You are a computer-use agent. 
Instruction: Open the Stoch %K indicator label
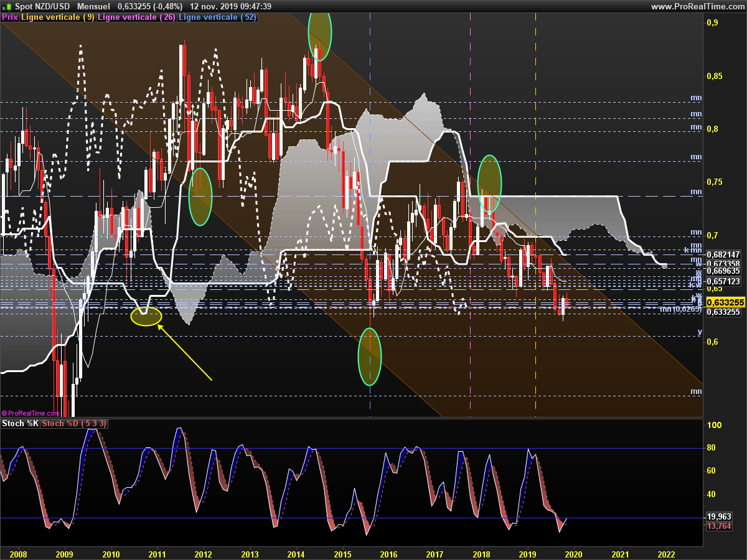click(21, 424)
